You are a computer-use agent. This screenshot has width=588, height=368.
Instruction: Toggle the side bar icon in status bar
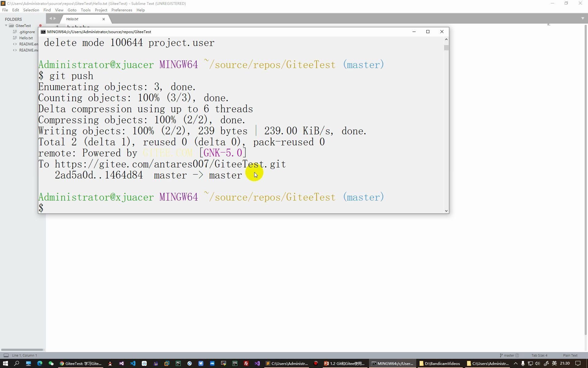tap(6, 355)
